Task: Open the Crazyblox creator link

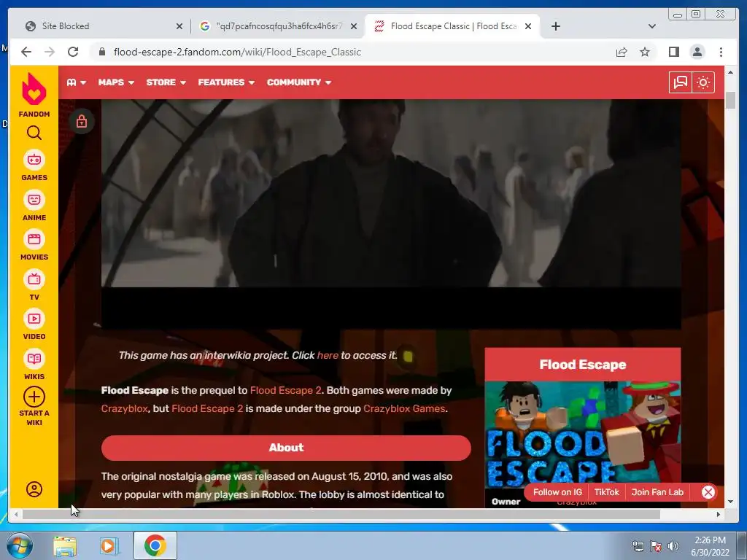Action: point(124,408)
